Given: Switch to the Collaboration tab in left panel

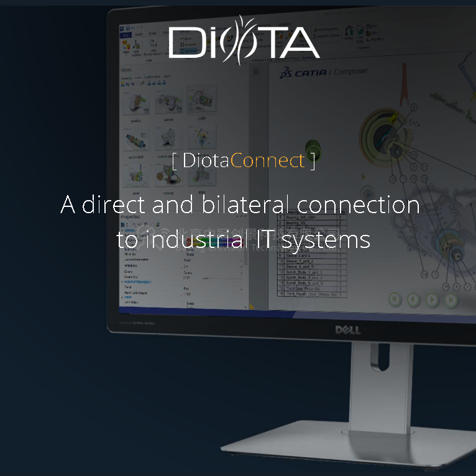Looking at the screenshot, I should coord(152,77).
